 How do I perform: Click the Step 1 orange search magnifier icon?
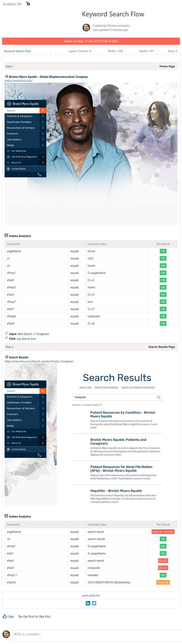pyautogui.click(x=43, y=110)
